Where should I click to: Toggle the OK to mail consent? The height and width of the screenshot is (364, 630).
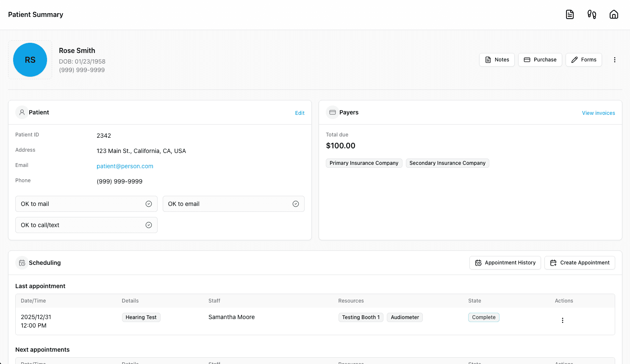tap(149, 204)
